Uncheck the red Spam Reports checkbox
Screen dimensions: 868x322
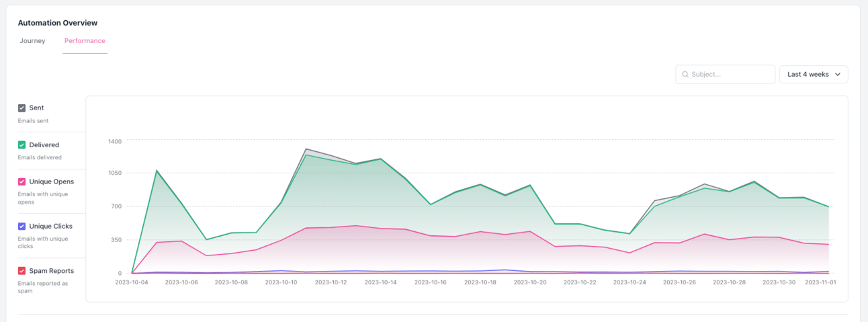[22, 270]
